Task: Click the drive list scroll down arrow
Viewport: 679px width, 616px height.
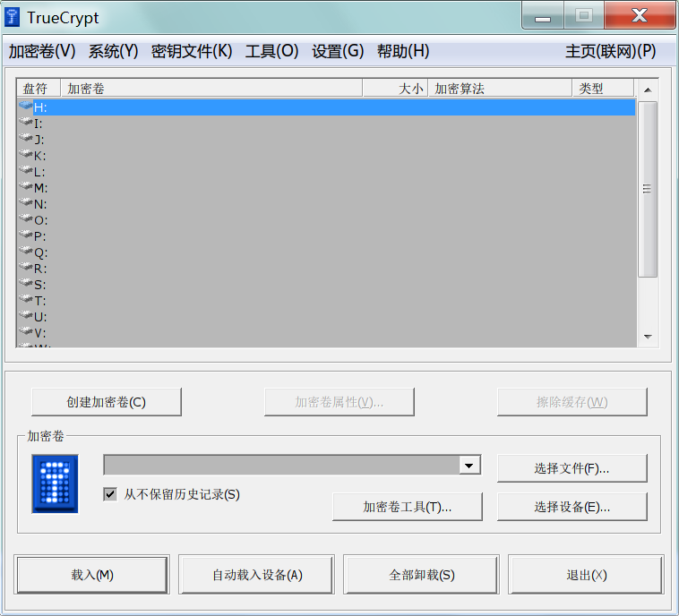Action: (648, 337)
